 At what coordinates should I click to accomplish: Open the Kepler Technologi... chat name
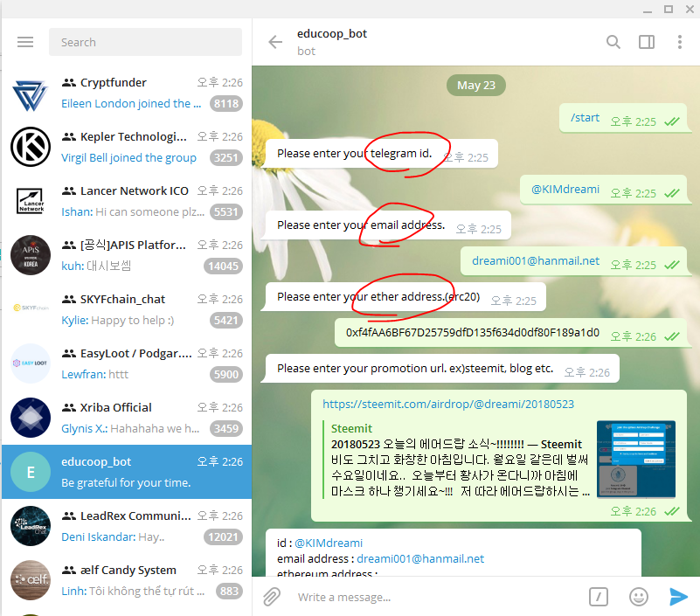pos(134,136)
